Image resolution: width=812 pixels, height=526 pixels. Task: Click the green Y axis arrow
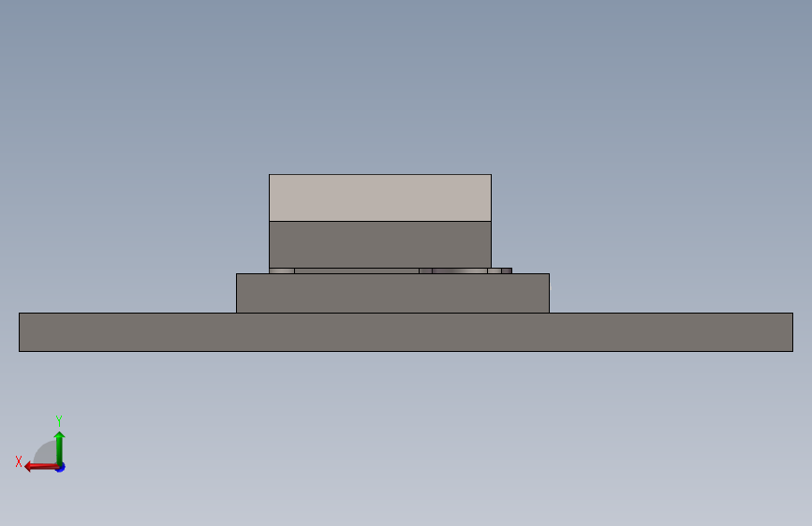(59, 447)
